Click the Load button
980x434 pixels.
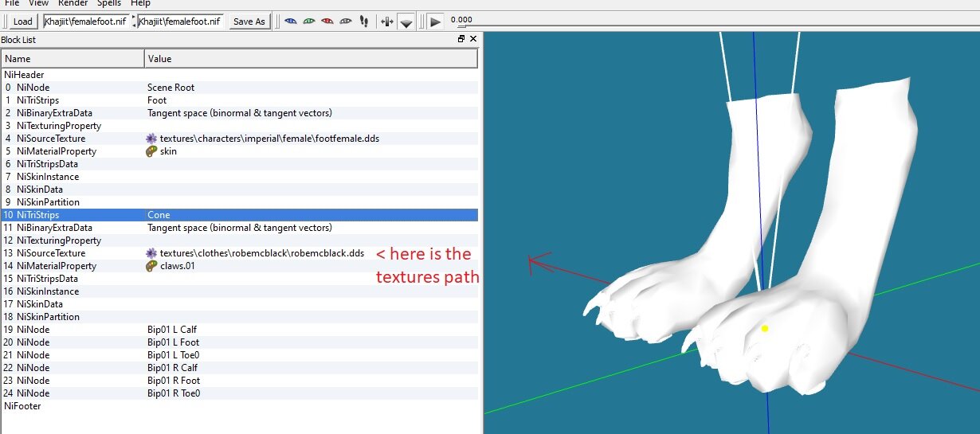(23, 22)
